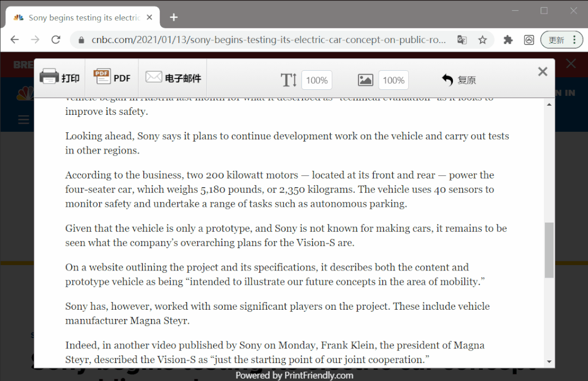Click the paragraph starting 'According to the business'
This screenshot has height=381, width=588.
280,189
